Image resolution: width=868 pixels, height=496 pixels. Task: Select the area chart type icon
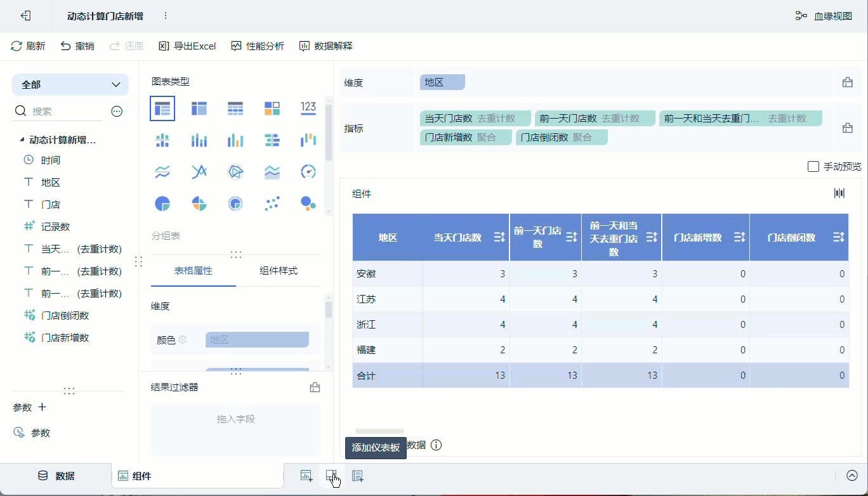(x=272, y=172)
